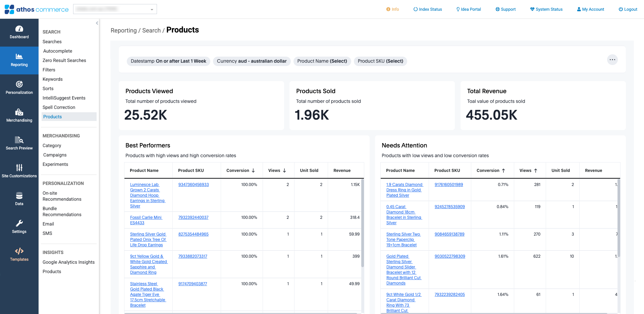Open Site Customizations sliders icon

[x=19, y=168]
